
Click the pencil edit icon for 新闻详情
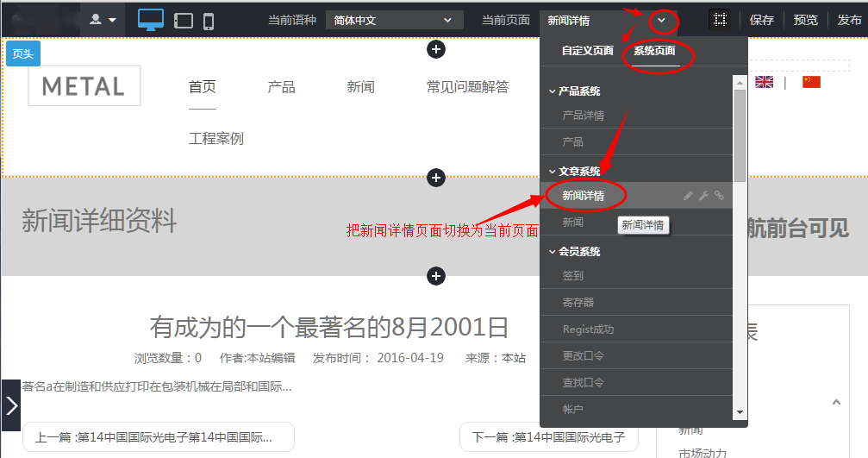pos(688,196)
